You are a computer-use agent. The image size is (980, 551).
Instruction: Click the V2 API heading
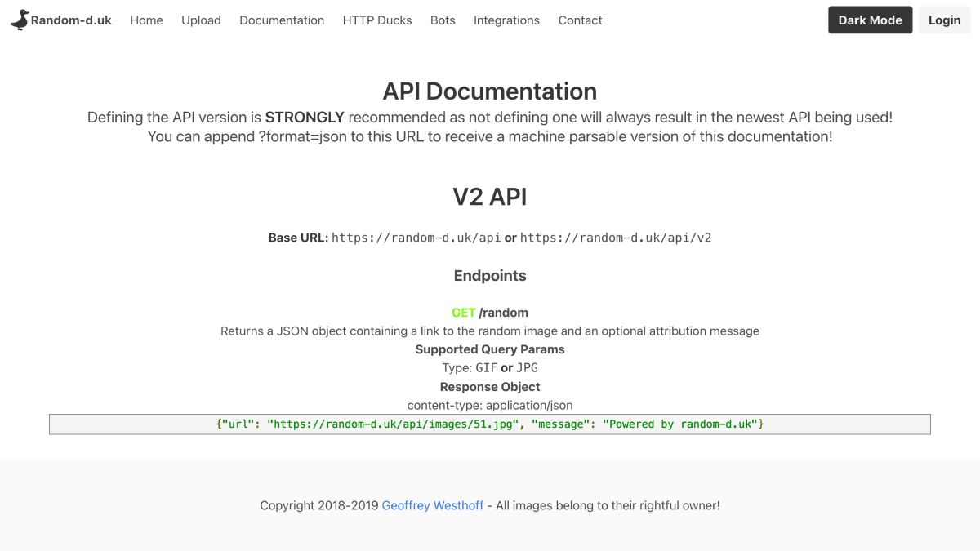click(490, 197)
